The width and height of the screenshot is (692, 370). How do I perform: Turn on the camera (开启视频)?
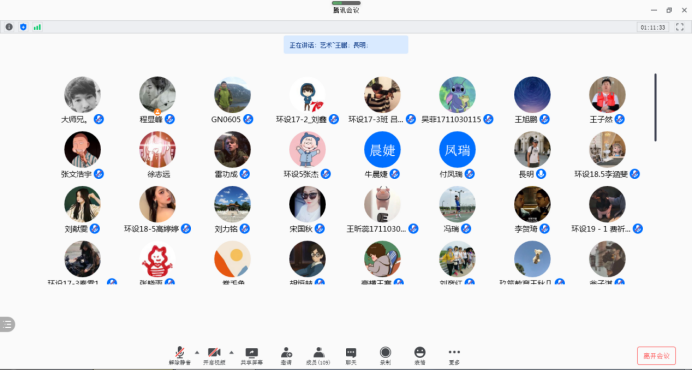point(214,356)
